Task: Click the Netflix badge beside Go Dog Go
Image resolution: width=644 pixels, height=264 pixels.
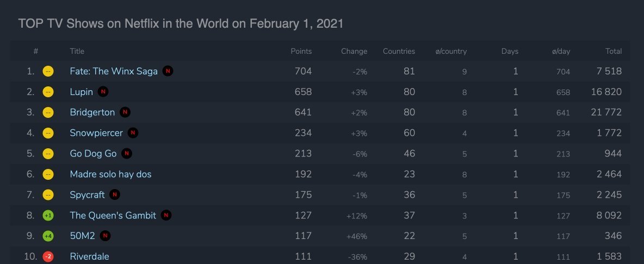Action: point(127,154)
